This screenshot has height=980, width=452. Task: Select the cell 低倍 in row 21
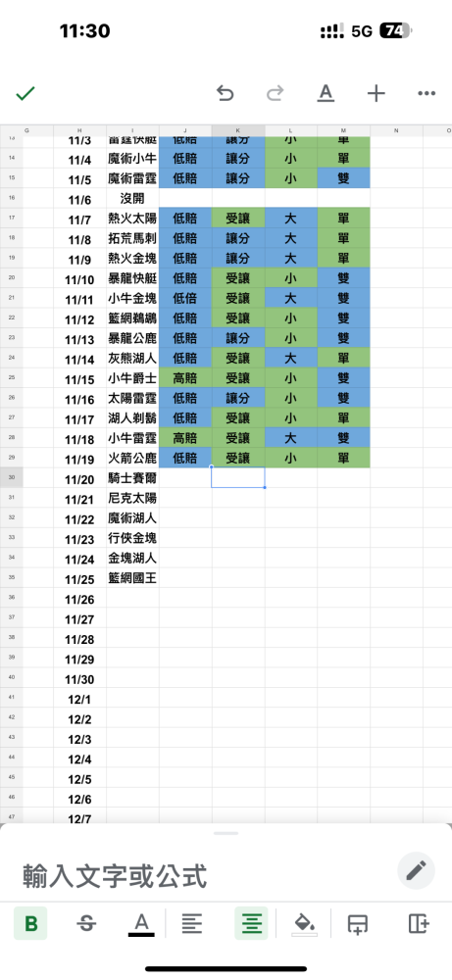(185, 298)
